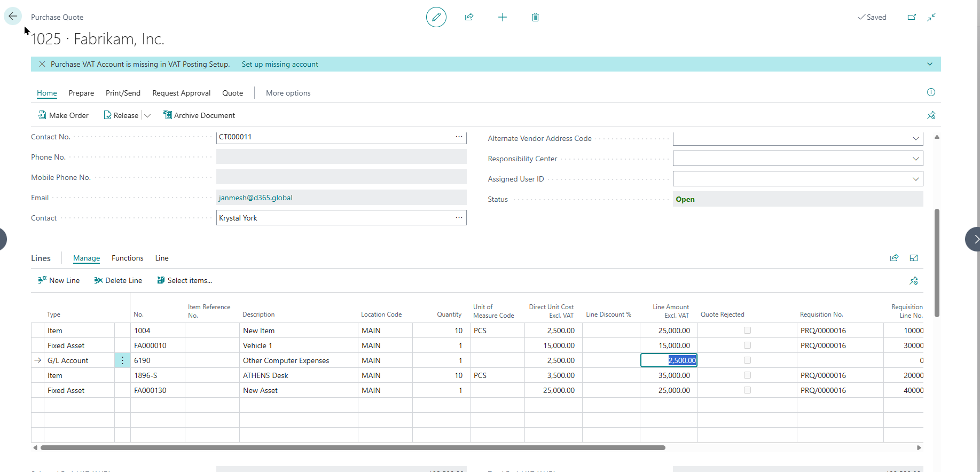Check Quote Rejected for Vehicle 1 line
Viewport: 980px width, 472px height.
[747, 345]
